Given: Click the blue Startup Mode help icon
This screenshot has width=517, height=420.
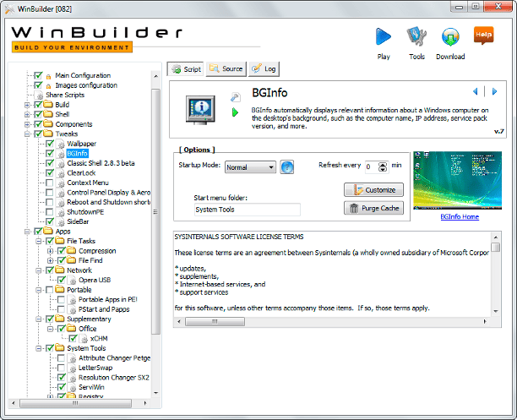Looking at the screenshot, I should [x=287, y=167].
